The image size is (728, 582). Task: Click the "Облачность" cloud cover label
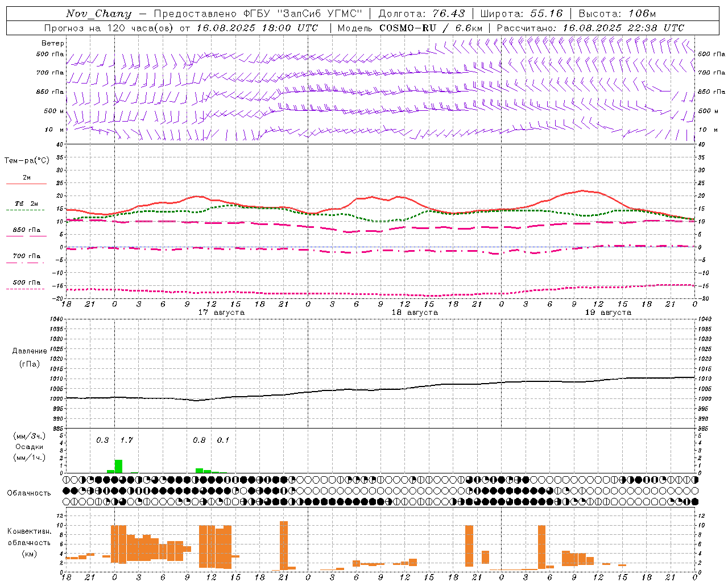(29, 493)
